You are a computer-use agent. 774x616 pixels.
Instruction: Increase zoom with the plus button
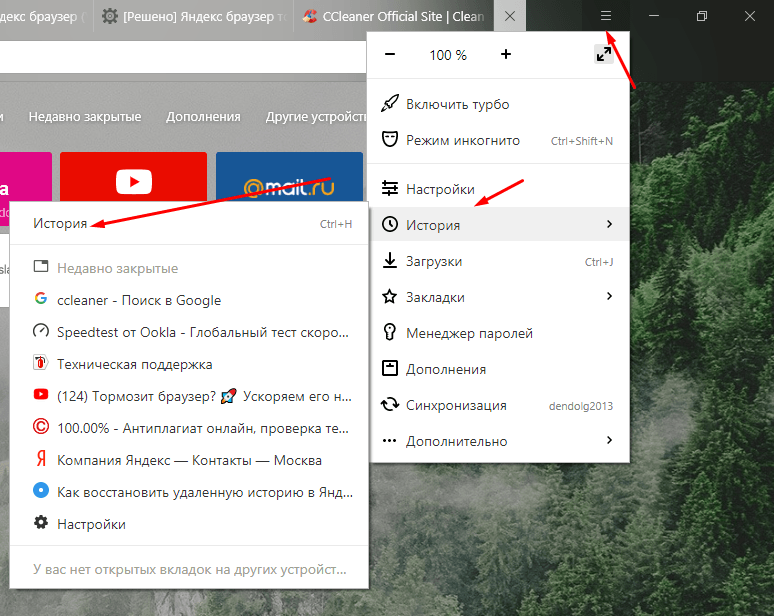coord(505,54)
